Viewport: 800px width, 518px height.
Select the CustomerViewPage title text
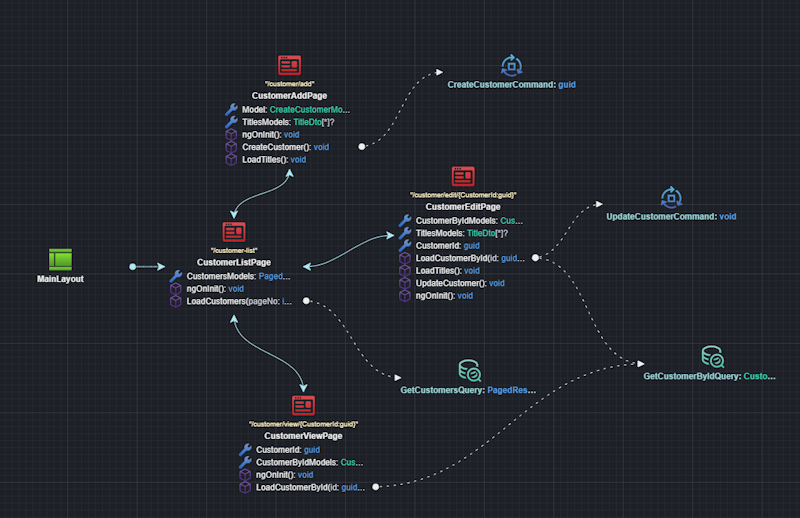[303, 436]
